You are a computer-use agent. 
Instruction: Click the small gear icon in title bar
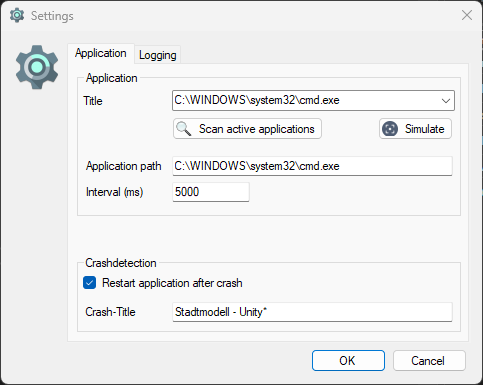point(17,16)
